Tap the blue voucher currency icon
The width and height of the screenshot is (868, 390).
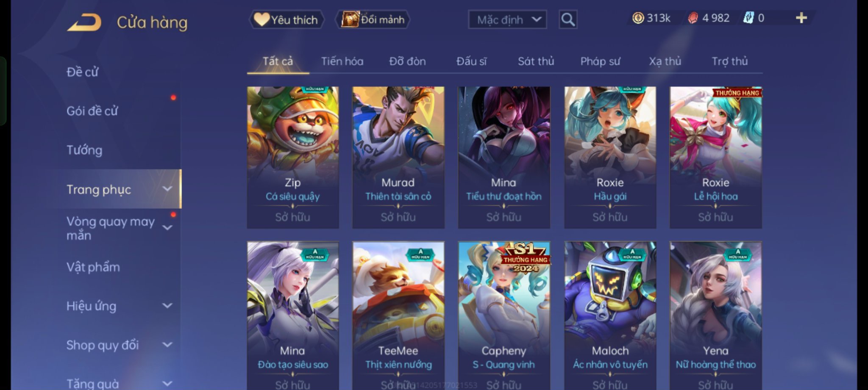[748, 18]
